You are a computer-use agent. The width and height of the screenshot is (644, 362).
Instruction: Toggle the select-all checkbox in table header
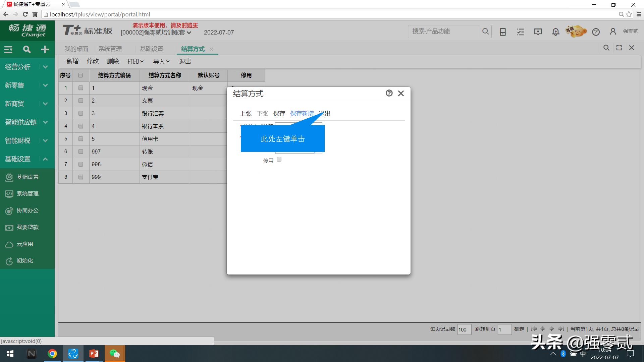tap(80, 75)
